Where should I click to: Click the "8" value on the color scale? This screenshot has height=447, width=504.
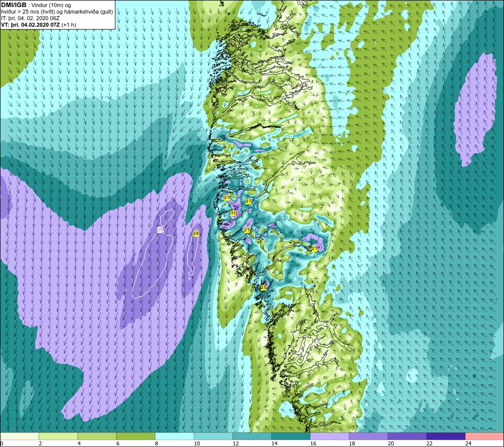[157, 443]
